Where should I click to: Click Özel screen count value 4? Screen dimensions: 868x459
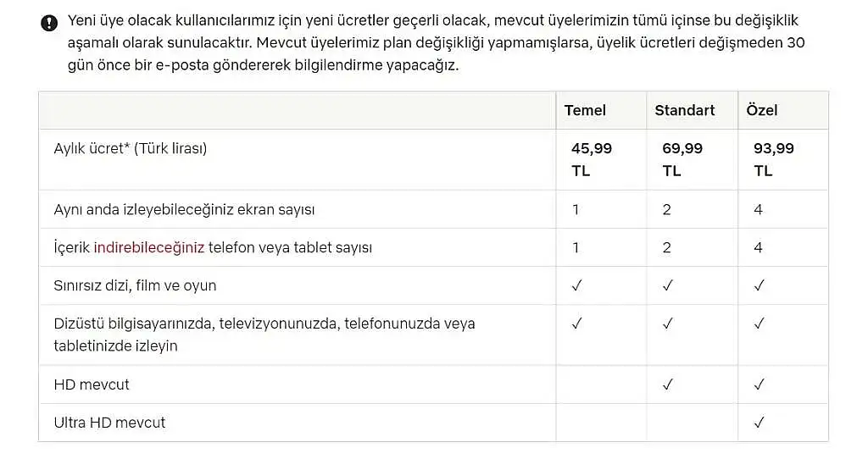[758, 209]
